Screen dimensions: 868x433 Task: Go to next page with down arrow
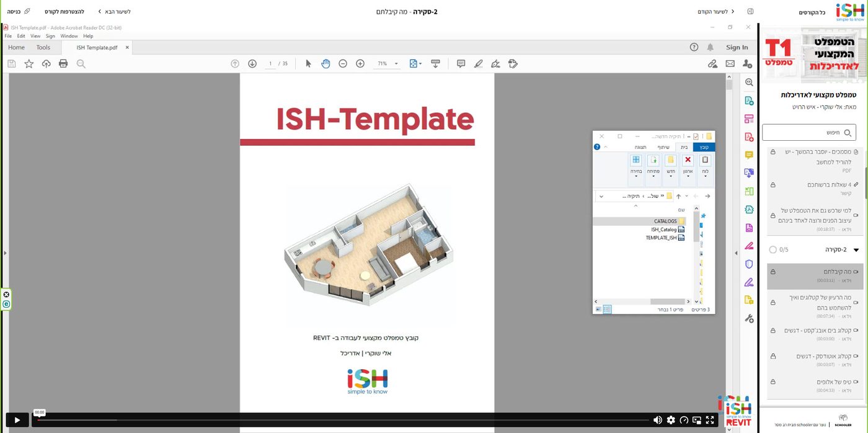(x=252, y=63)
